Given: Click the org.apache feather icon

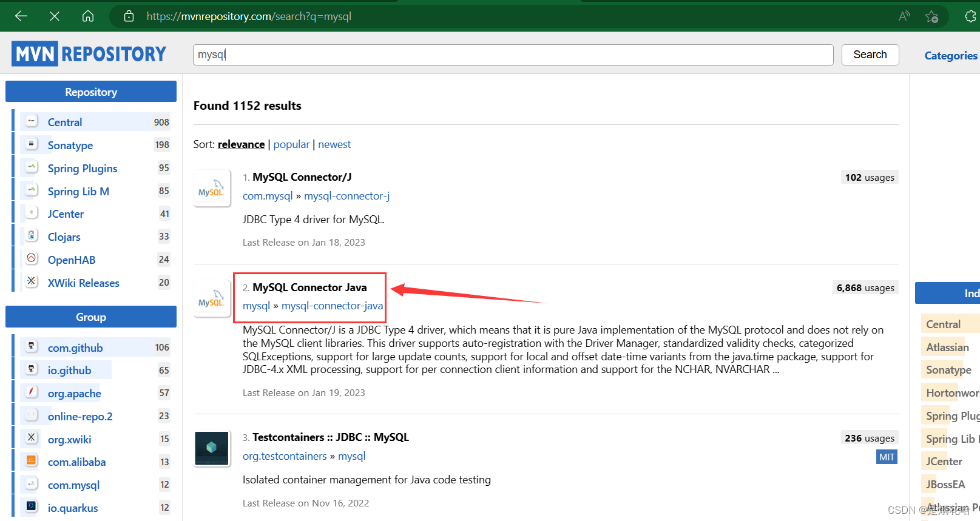Looking at the screenshot, I should pos(32,392).
